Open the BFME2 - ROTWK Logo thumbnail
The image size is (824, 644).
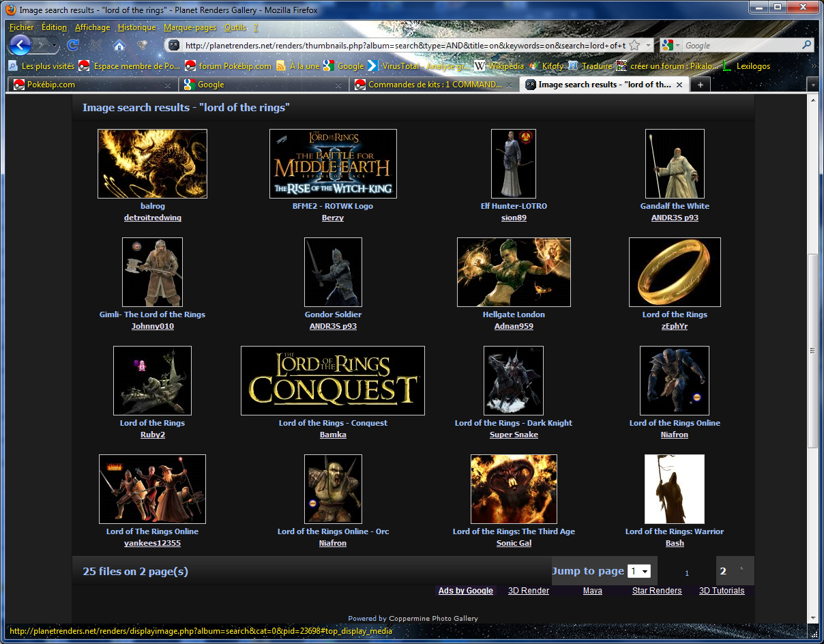pos(333,164)
